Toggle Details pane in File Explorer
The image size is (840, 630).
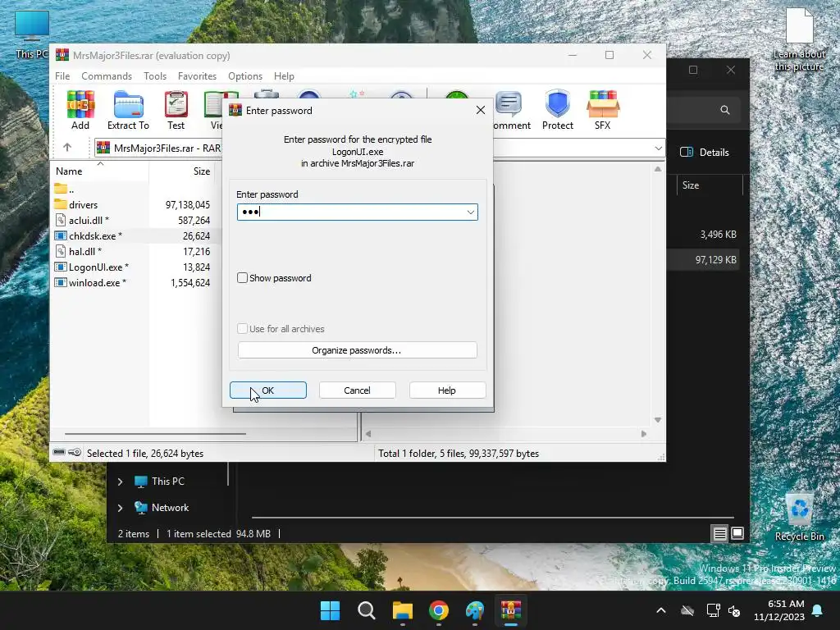coord(704,152)
